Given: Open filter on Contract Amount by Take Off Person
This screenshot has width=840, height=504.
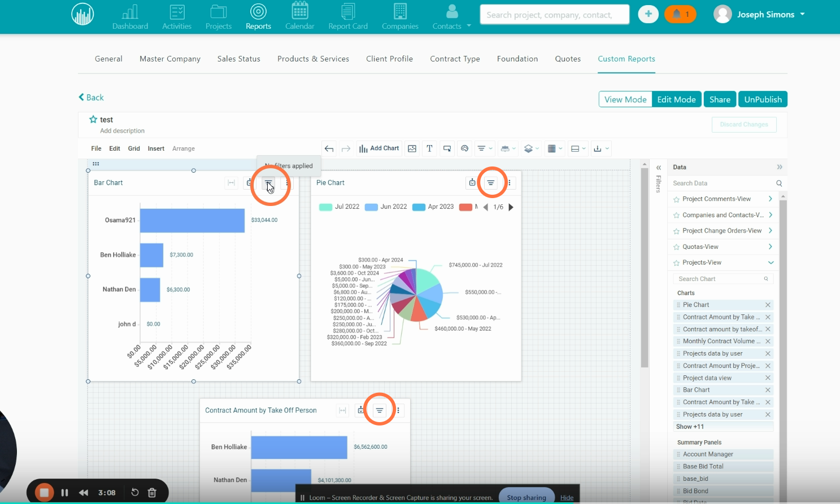Looking at the screenshot, I should click(x=380, y=410).
